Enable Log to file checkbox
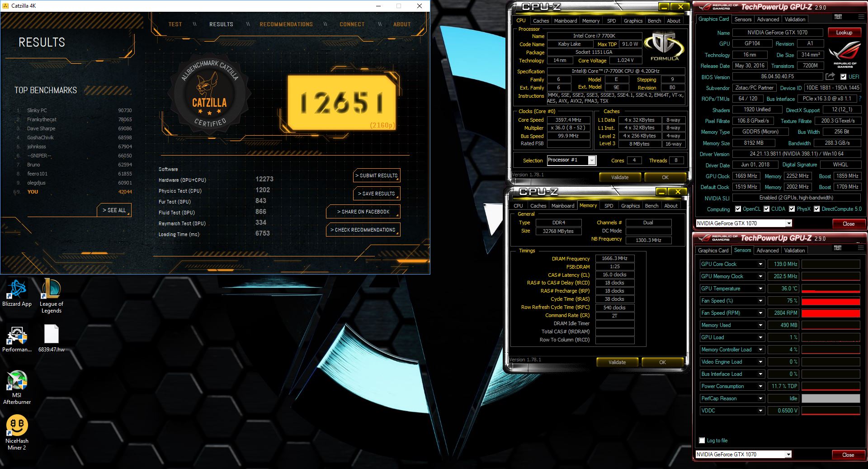The image size is (868, 469). point(702,441)
